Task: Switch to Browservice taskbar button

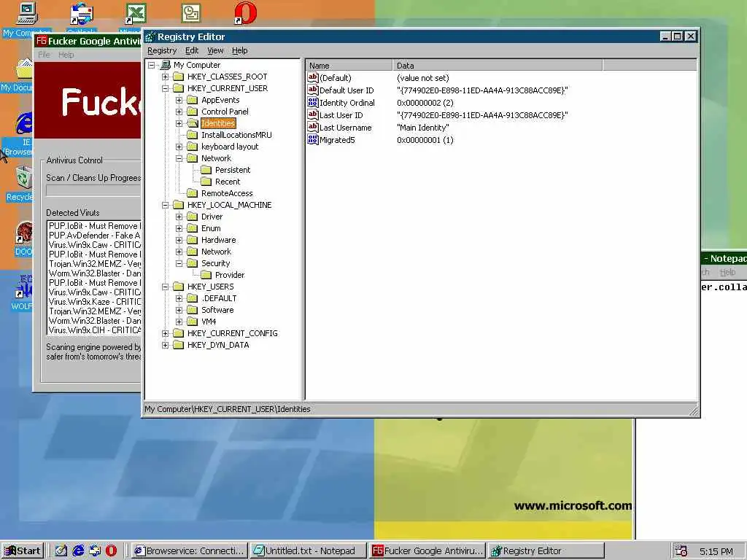Action: coord(190,551)
